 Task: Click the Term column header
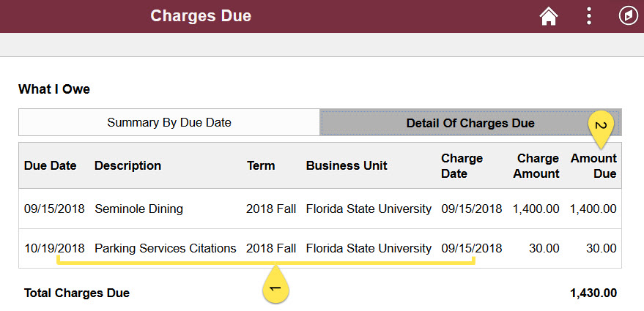[x=261, y=166]
